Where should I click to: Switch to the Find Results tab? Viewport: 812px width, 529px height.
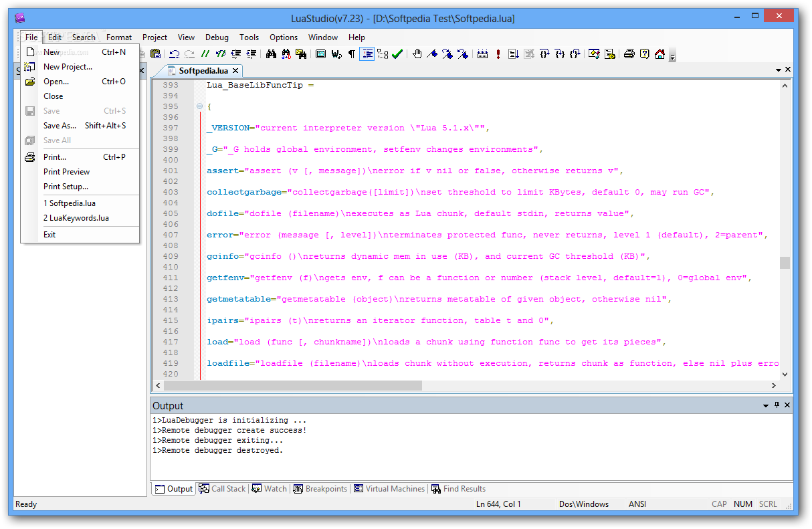point(459,489)
